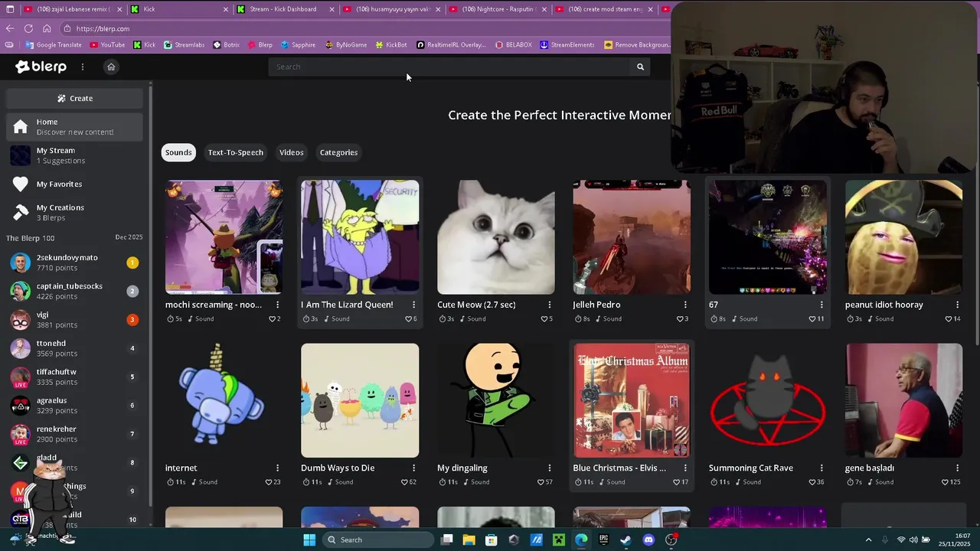Favorite I Am The Lizard Queen heart
Viewport: 980px width, 551px height.
[x=408, y=319]
